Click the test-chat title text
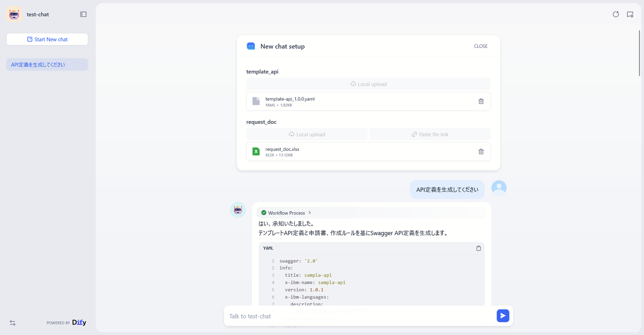Viewport: 644px width, 335px height. [38, 14]
